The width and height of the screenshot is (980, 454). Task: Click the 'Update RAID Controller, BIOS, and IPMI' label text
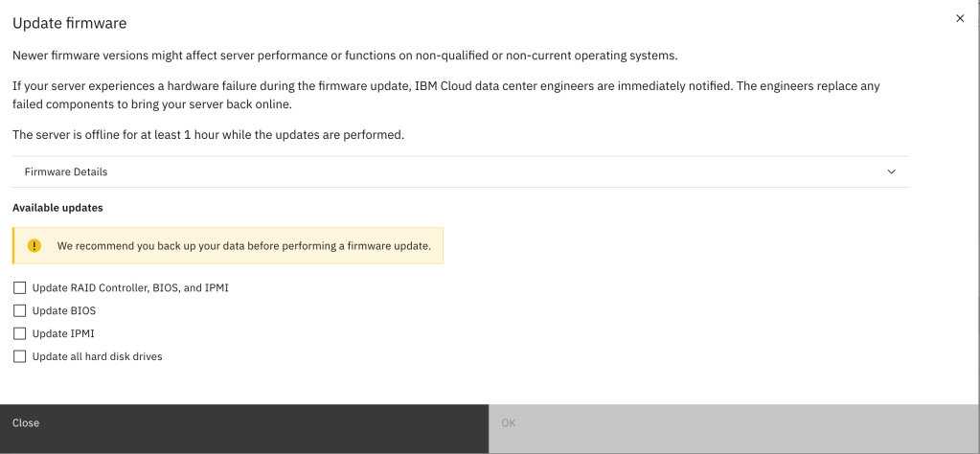click(130, 287)
